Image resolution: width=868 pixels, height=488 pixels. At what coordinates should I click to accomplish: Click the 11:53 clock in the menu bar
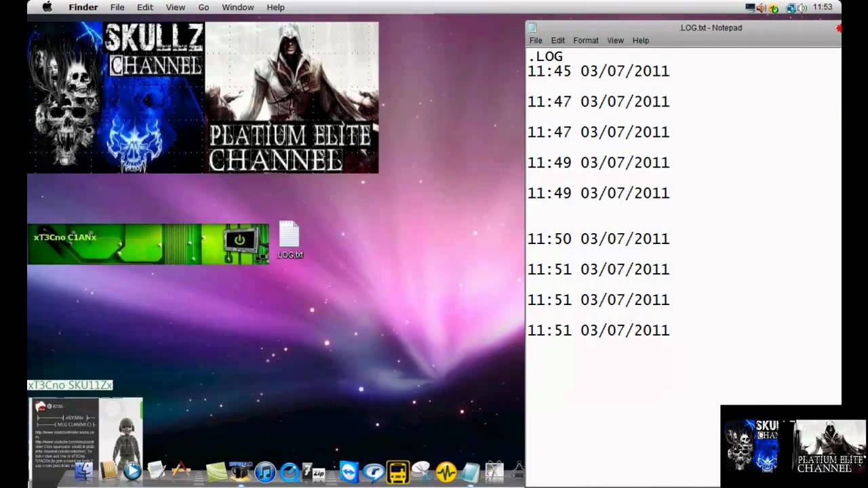823,7
